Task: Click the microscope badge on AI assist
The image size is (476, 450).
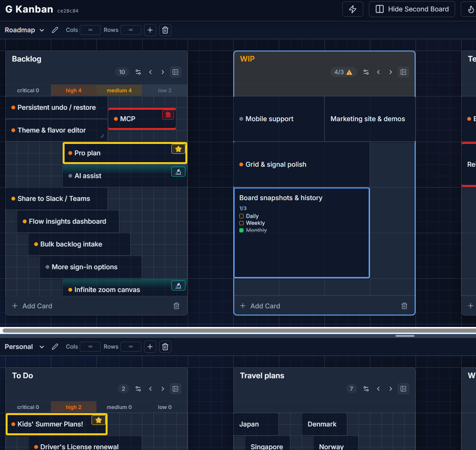Action: [x=178, y=172]
